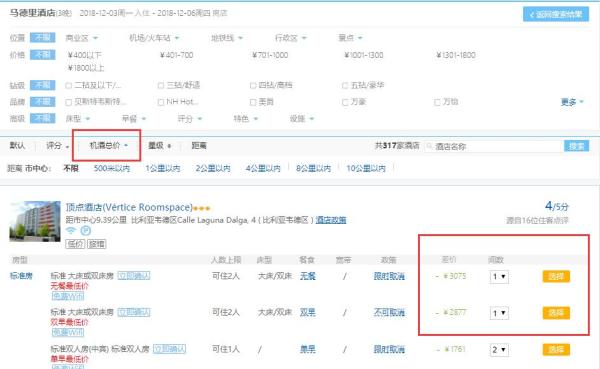
Task: Select 不限 distance from city center
Action: [x=71, y=168]
